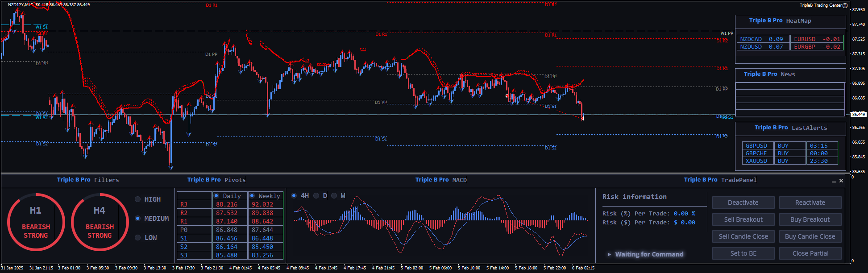Click the triangle beside Waiting for Command
Screen dimensions: 868x273
click(x=609, y=254)
